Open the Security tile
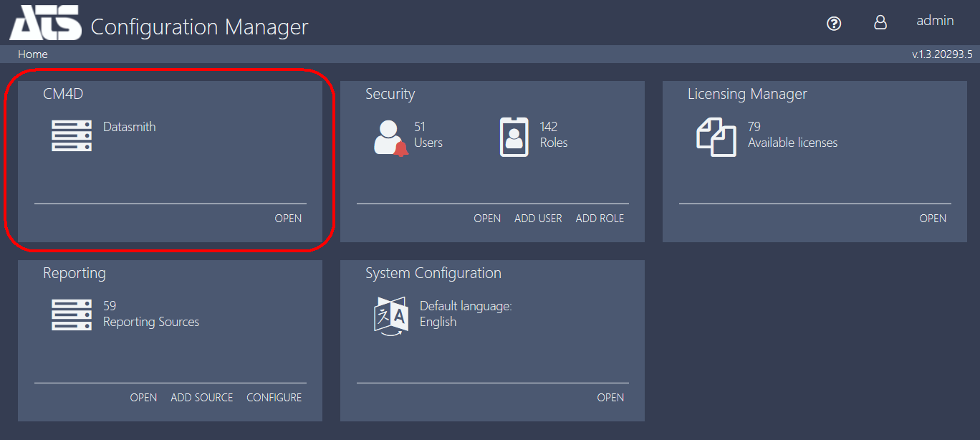Screen dimensions: 980x440 pos(487,219)
